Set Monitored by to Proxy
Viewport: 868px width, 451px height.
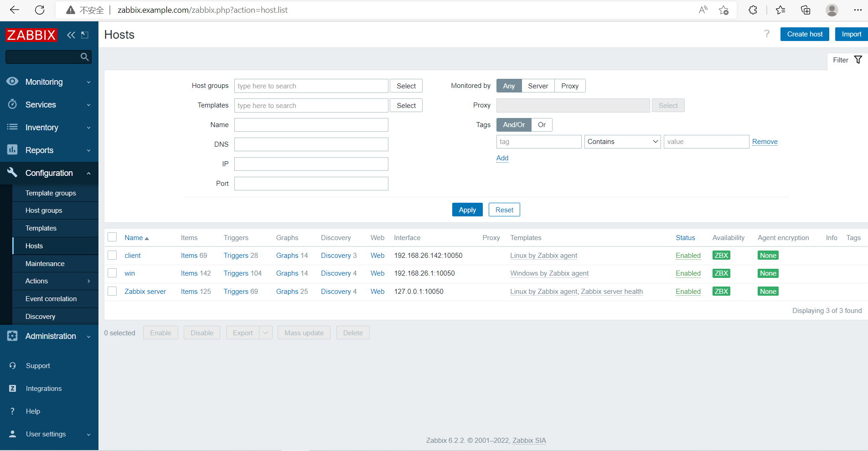(x=570, y=86)
